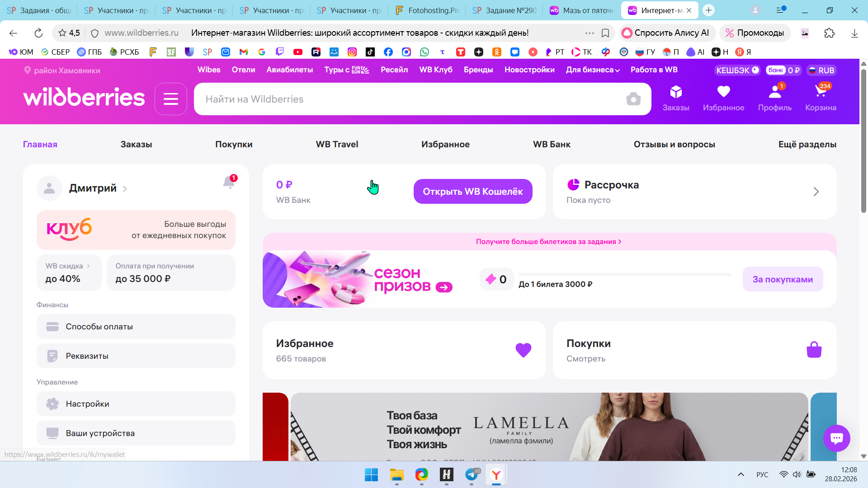Click the Заказы box icon
Screen dimensions: 868x488
point(676,92)
